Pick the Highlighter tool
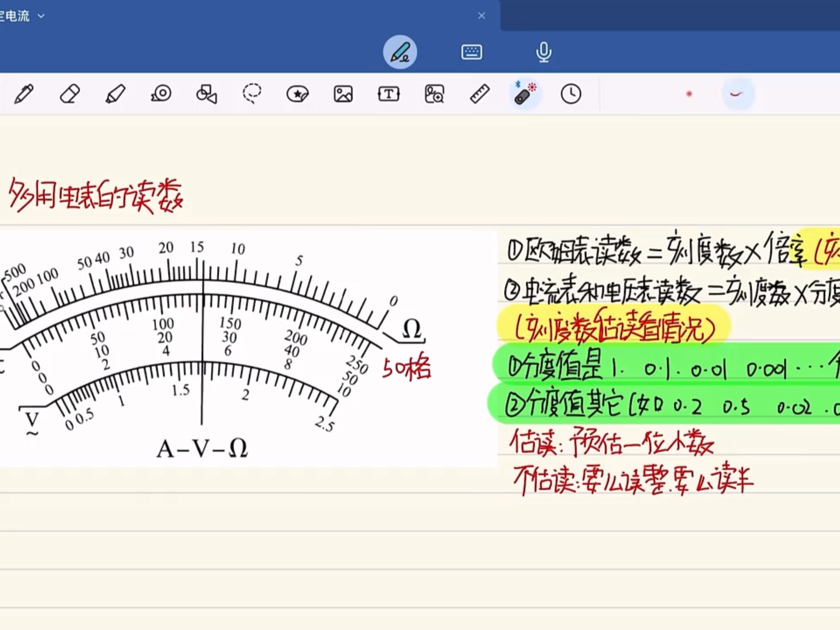Image resolution: width=840 pixels, height=630 pixels. (115, 94)
